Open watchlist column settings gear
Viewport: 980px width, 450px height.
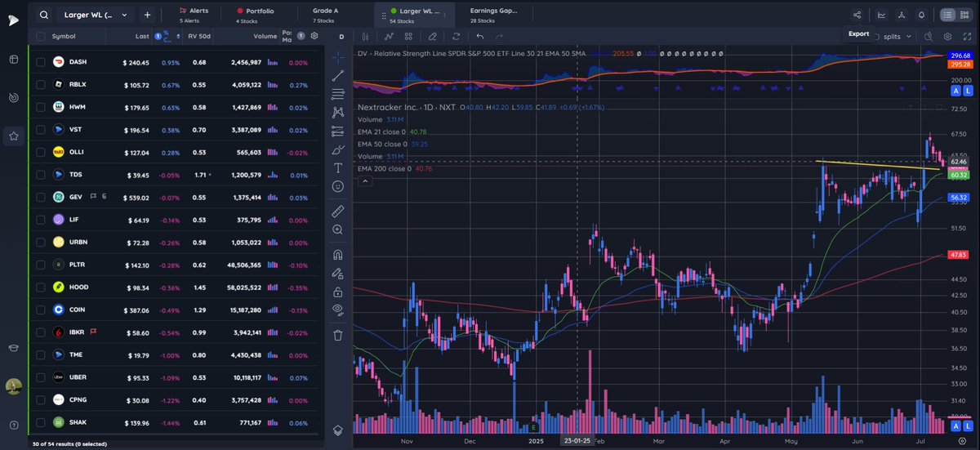(314, 36)
